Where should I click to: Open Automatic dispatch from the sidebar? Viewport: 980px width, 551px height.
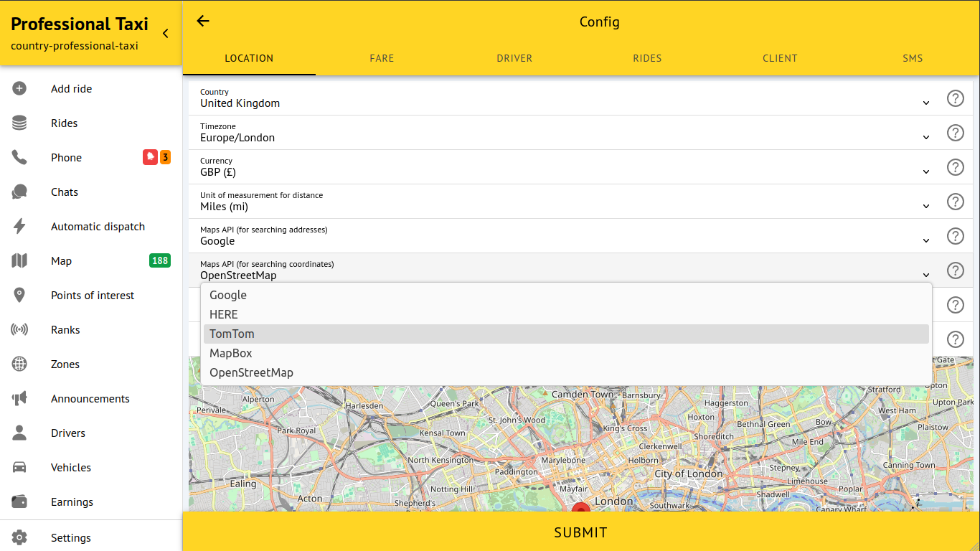[98, 227]
